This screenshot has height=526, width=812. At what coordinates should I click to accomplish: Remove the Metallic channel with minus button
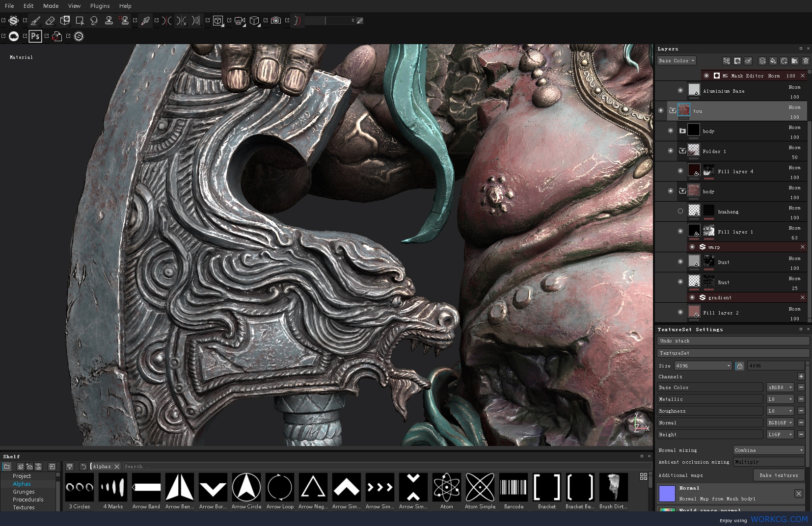click(x=801, y=399)
